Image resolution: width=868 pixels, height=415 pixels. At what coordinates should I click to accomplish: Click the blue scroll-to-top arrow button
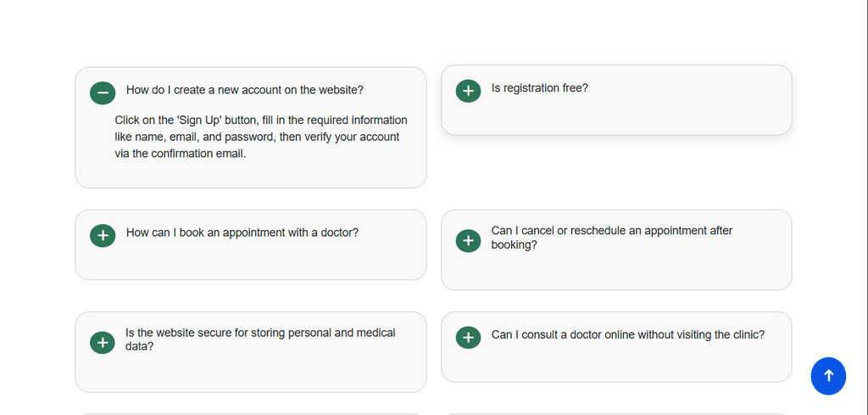click(x=828, y=376)
